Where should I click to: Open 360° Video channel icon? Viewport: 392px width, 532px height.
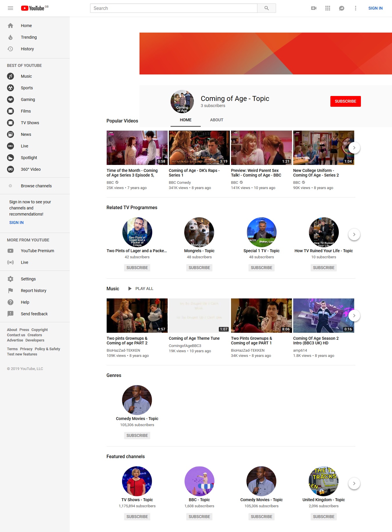(x=10, y=169)
